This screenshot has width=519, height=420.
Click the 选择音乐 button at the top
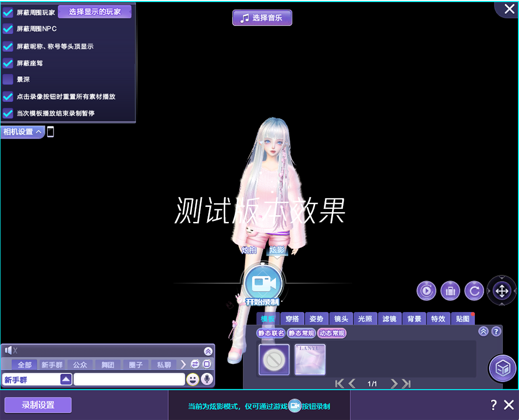coord(262,17)
